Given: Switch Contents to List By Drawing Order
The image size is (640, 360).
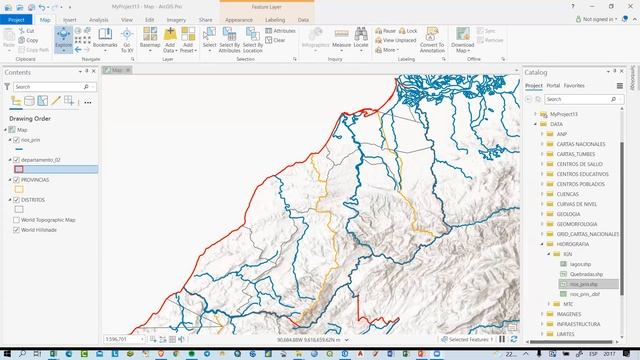Looking at the screenshot, I should 16,101.
